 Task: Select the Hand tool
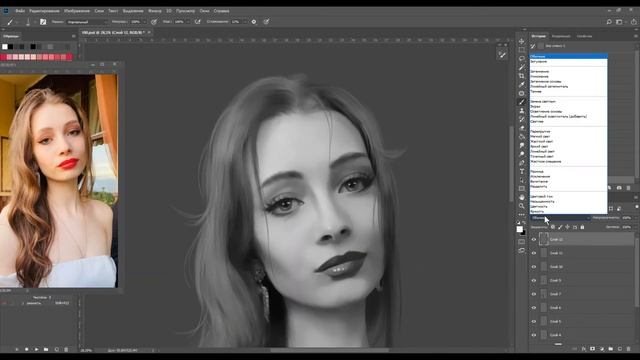click(x=522, y=197)
